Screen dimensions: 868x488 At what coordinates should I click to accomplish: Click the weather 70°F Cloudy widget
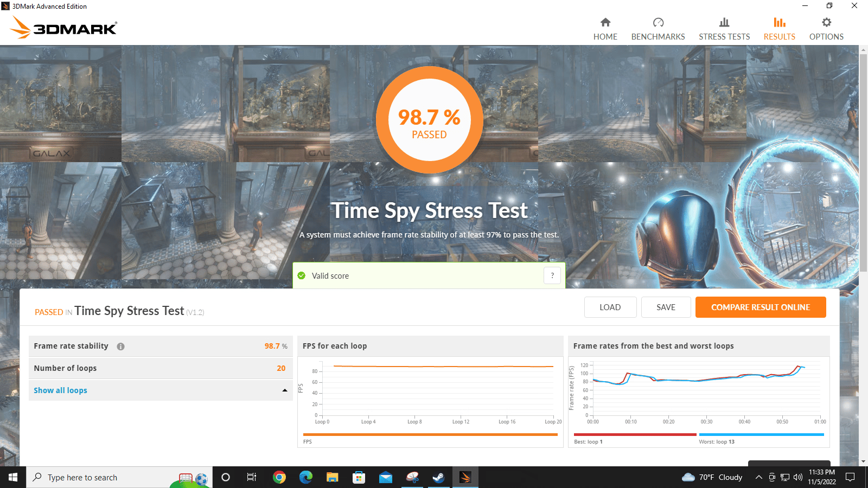pyautogui.click(x=712, y=477)
